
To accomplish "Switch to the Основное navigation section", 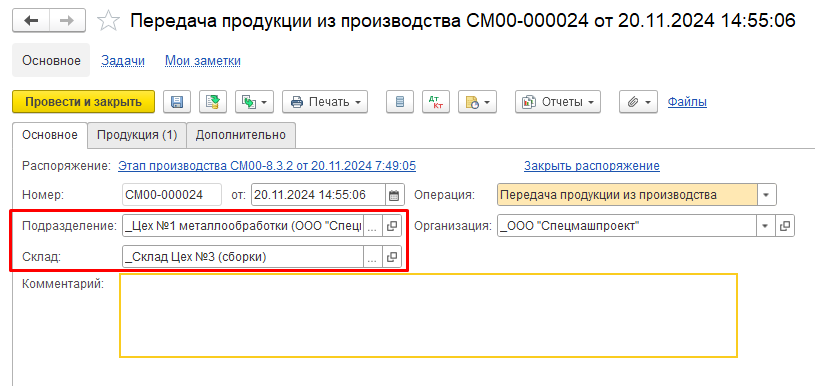I will pyautogui.click(x=51, y=61).
